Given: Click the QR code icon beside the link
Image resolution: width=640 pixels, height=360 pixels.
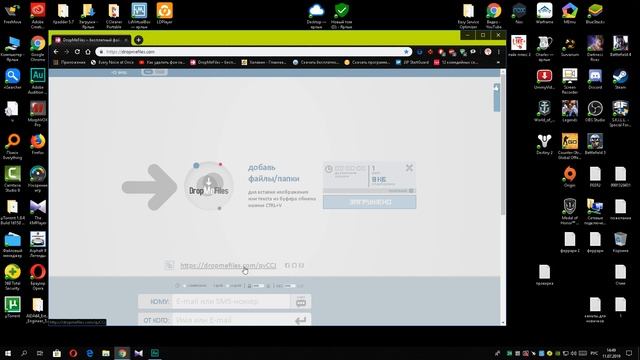Looking at the screenshot, I should click(169, 265).
